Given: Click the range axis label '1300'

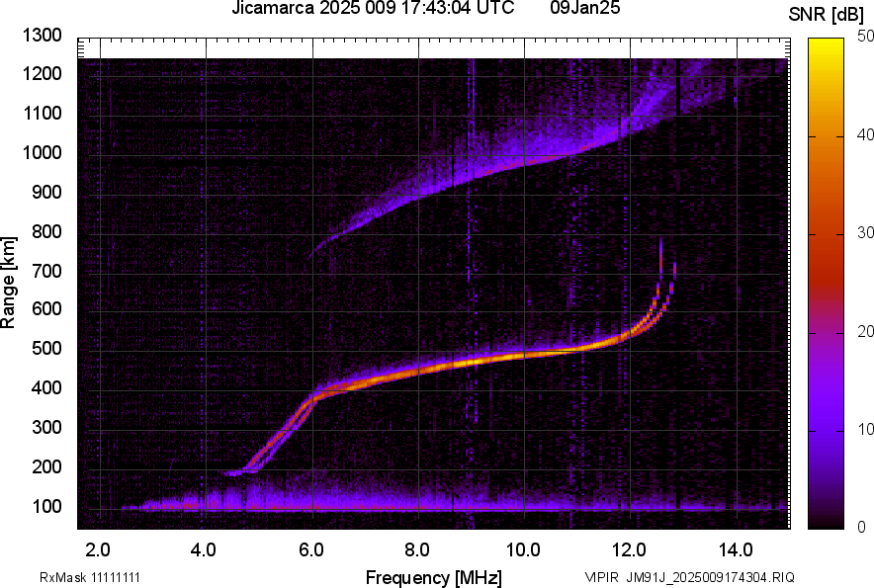Looking at the screenshot, I should coord(43,36).
